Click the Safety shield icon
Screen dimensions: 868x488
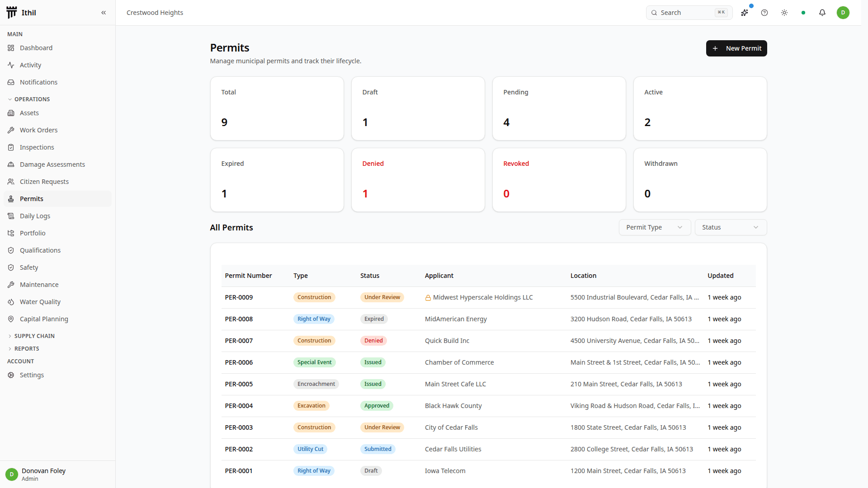point(11,267)
